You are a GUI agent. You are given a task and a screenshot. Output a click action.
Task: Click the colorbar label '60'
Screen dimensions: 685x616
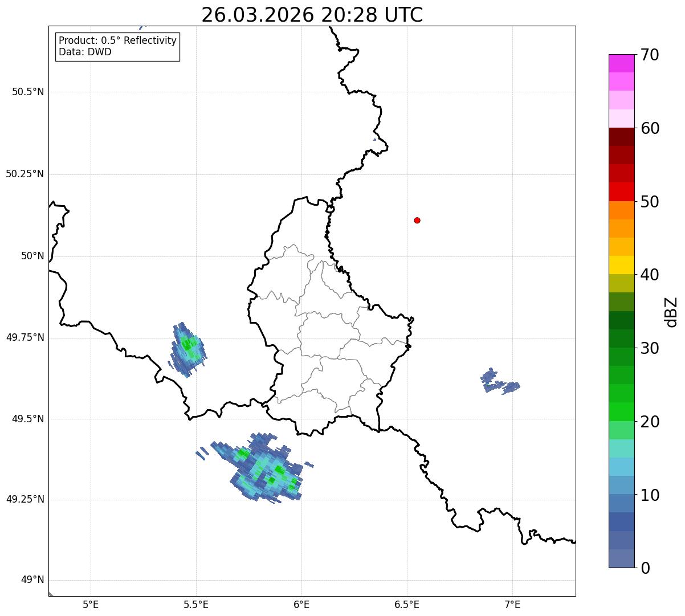(x=650, y=128)
